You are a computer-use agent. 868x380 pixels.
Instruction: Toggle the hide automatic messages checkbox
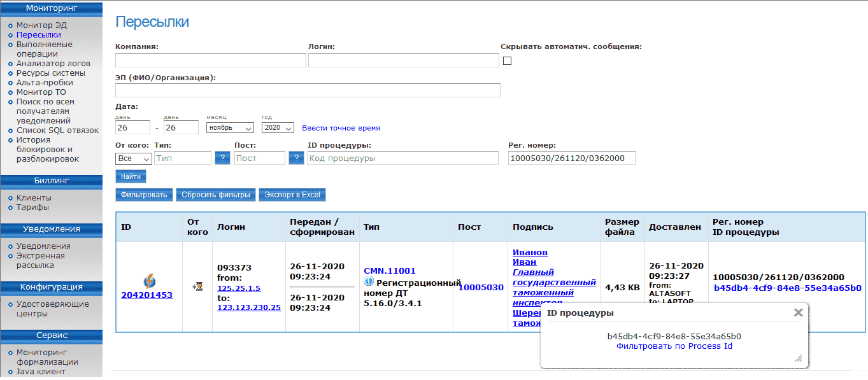tap(508, 61)
